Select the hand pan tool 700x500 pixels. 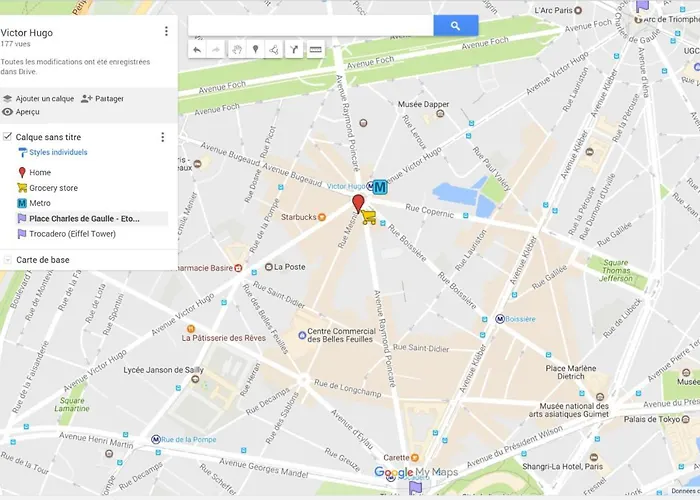(x=237, y=50)
